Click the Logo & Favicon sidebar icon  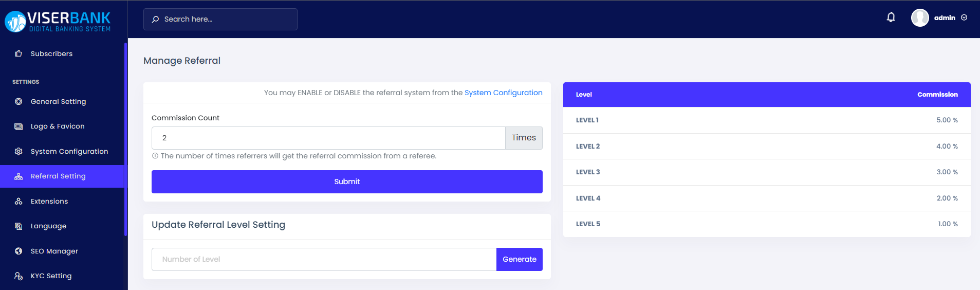pos(19,126)
